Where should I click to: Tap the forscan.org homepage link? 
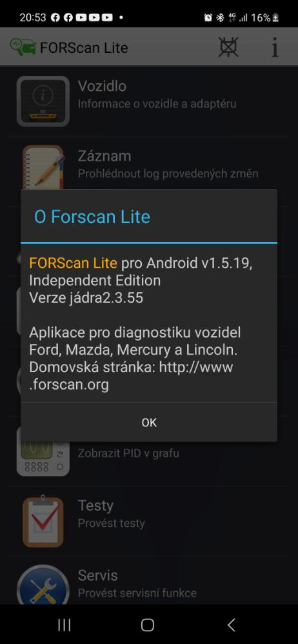click(131, 376)
